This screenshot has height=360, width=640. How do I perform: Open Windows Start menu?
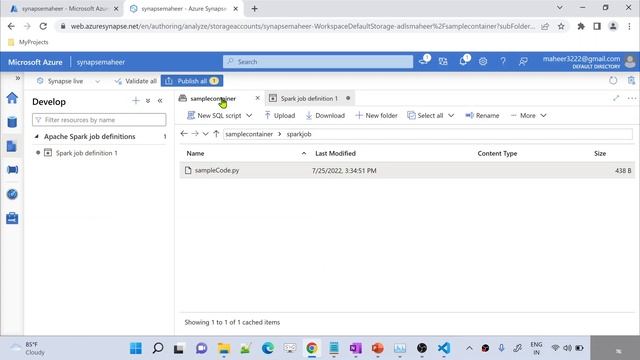coord(136,348)
